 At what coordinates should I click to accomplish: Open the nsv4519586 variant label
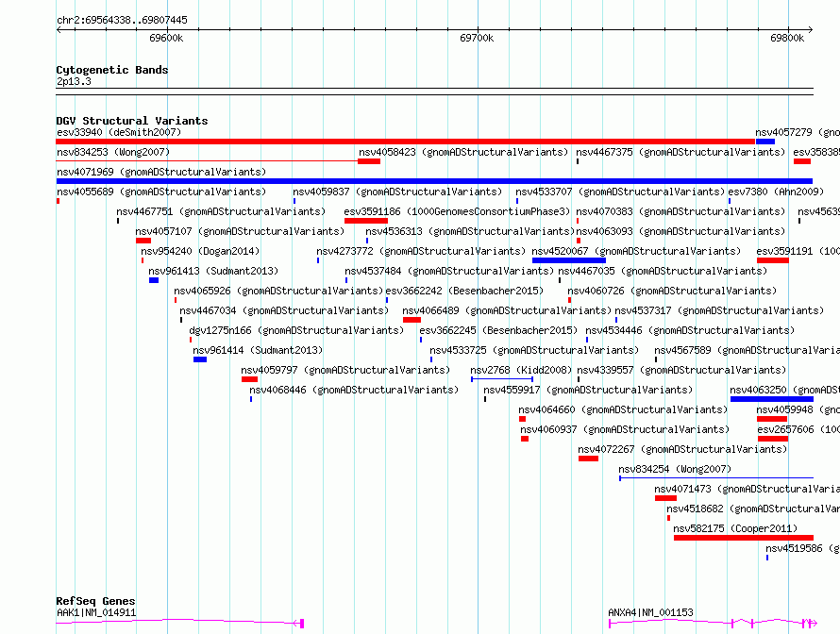click(802, 548)
